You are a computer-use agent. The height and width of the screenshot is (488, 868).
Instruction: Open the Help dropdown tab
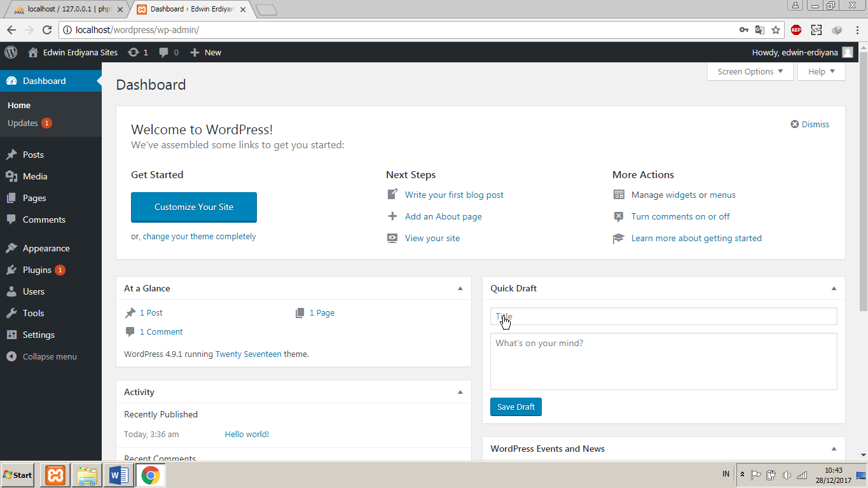[x=822, y=71]
